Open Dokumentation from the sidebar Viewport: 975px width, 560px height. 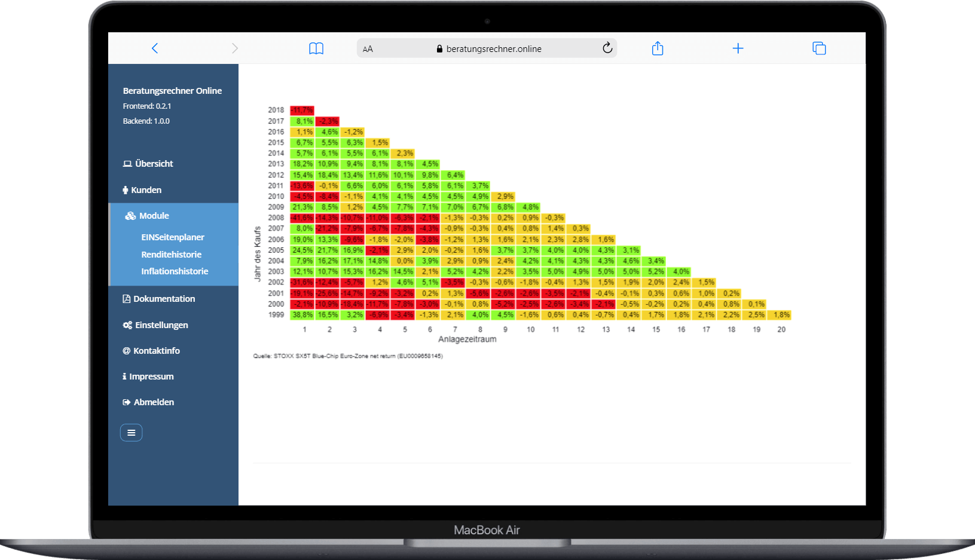pos(164,299)
